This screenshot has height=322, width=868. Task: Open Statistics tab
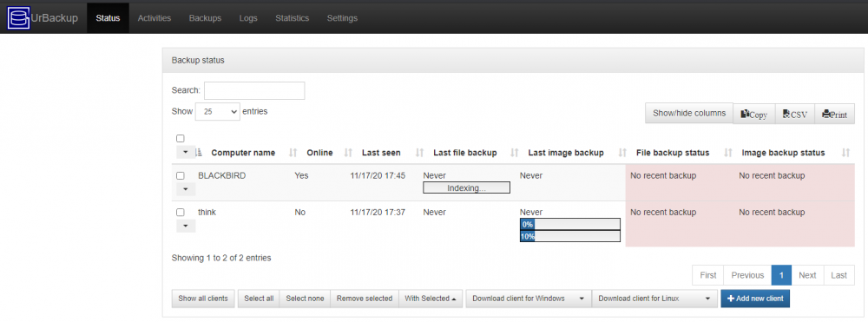[293, 18]
